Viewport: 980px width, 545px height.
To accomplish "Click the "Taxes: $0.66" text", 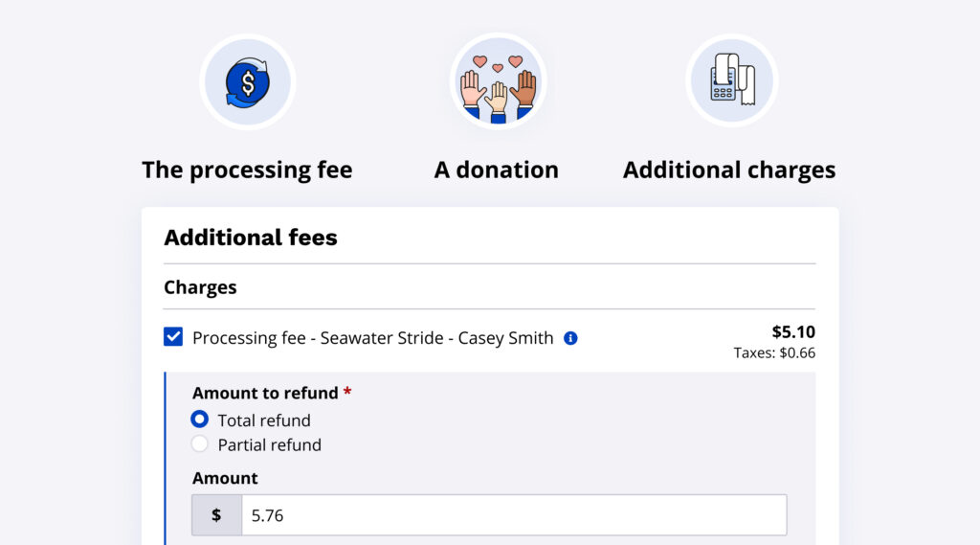I will point(774,353).
